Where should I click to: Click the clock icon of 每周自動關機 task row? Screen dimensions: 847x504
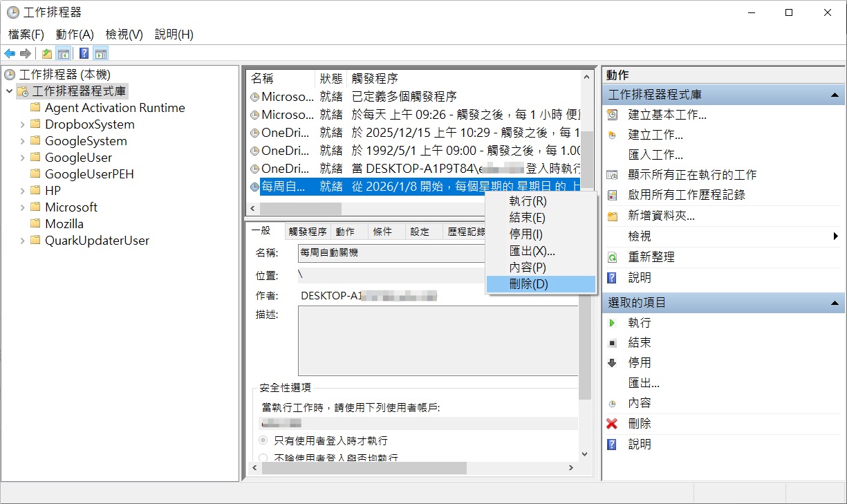tap(254, 187)
